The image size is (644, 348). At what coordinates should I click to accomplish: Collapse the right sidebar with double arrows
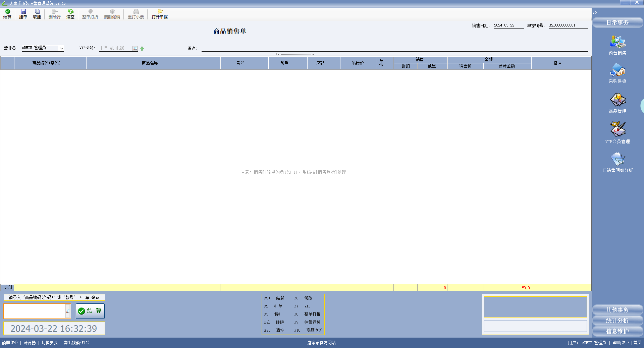coord(595,13)
